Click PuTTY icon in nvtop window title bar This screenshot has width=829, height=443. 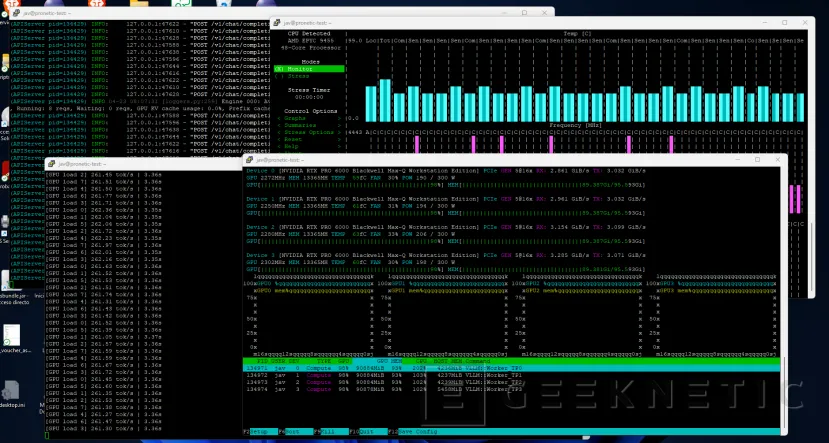[250, 160]
